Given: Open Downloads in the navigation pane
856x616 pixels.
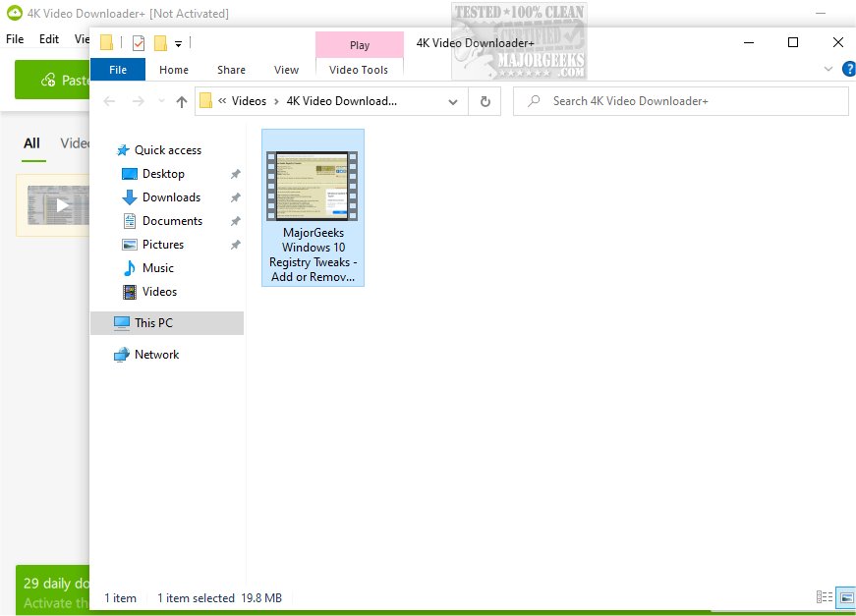Looking at the screenshot, I should tap(171, 196).
